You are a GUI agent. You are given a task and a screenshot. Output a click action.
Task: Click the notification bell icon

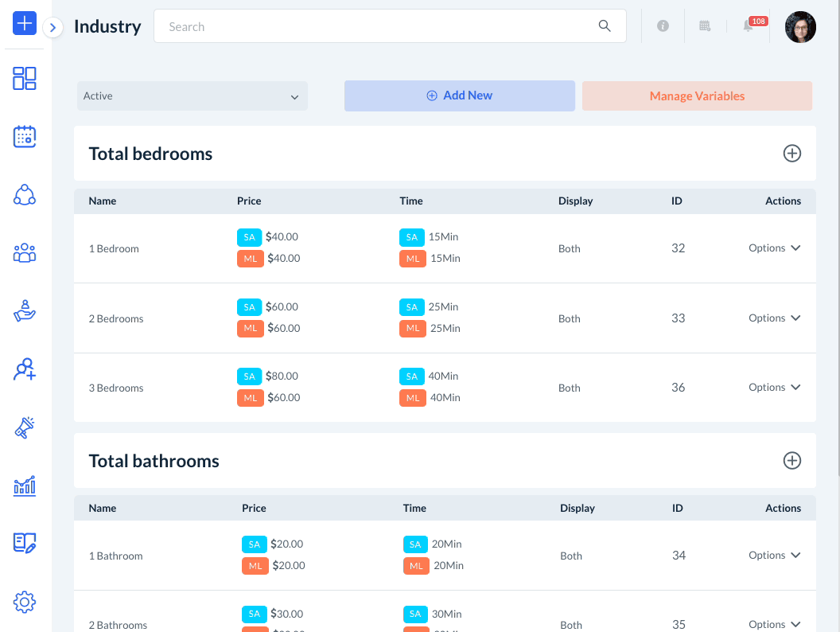(x=748, y=26)
